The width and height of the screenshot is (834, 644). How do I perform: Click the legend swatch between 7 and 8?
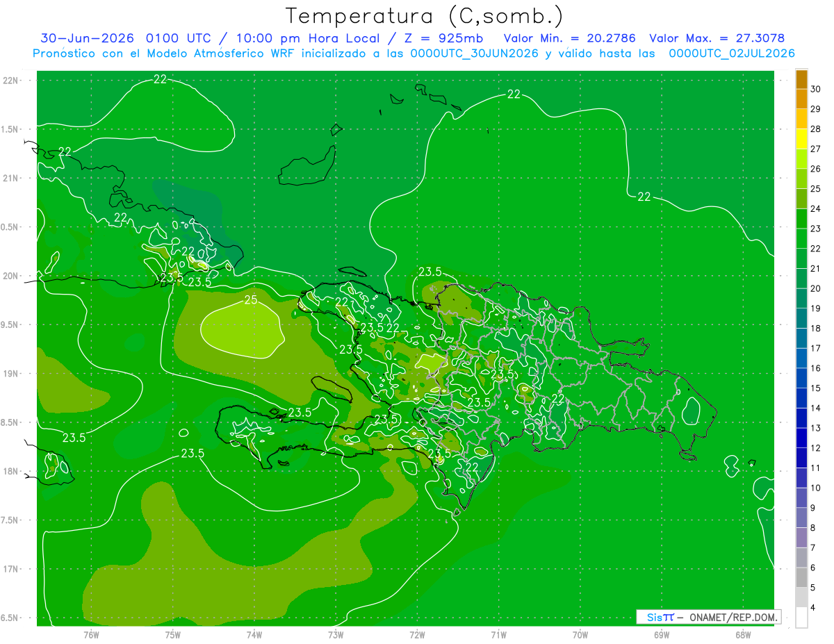click(x=801, y=538)
